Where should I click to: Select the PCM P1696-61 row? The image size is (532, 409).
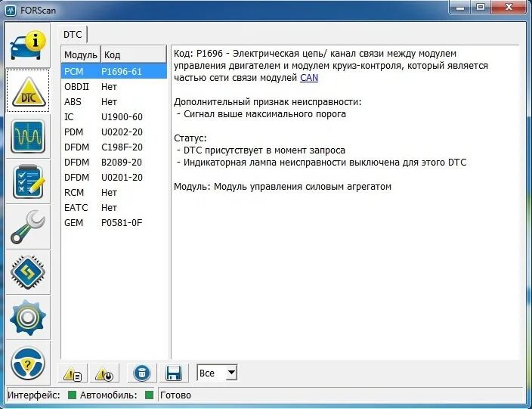tap(114, 72)
